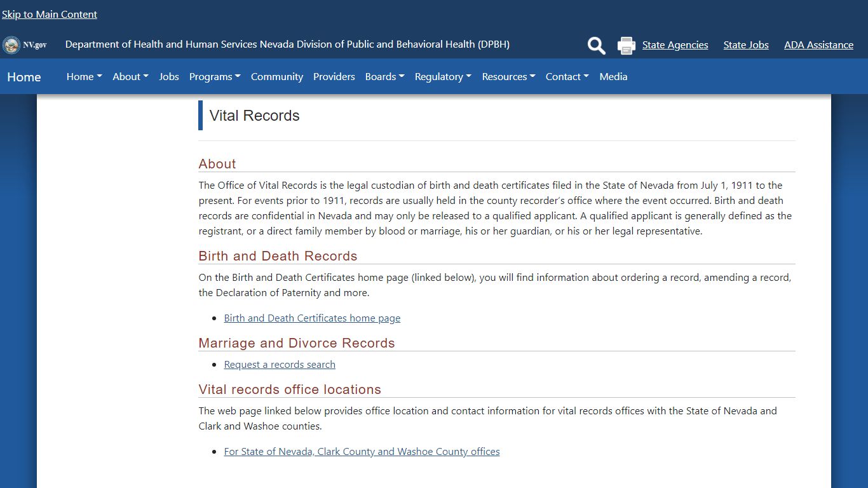The height and width of the screenshot is (488, 868).
Task: Expand the Home dropdown menu
Action: (85, 76)
